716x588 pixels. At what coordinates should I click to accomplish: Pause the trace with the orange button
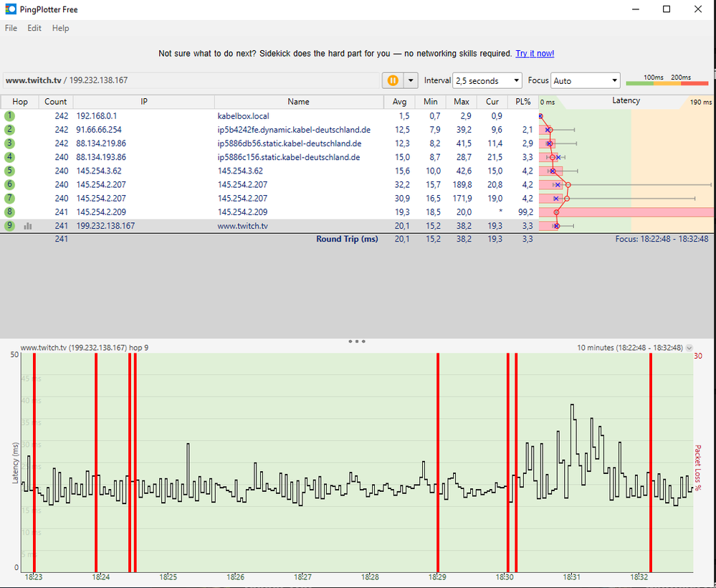click(x=393, y=80)
